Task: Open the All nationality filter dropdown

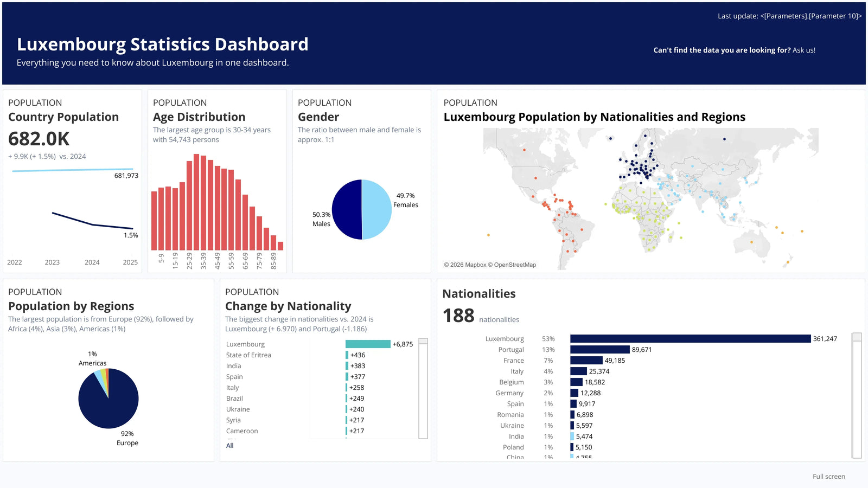Action: click(x=230, y=446)
